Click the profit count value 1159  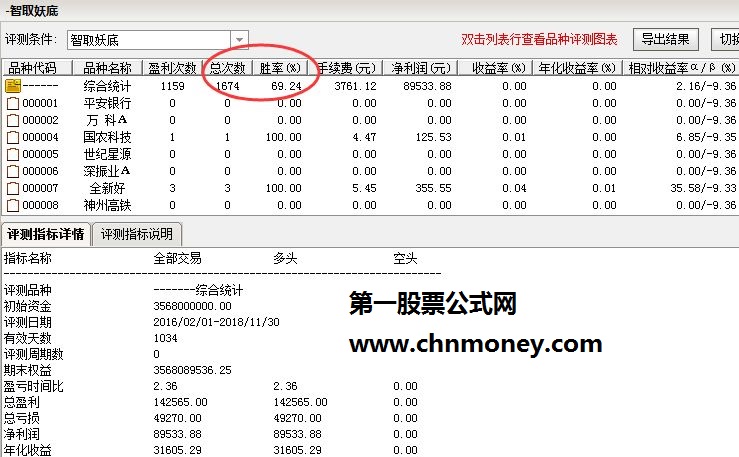point(172,86)
